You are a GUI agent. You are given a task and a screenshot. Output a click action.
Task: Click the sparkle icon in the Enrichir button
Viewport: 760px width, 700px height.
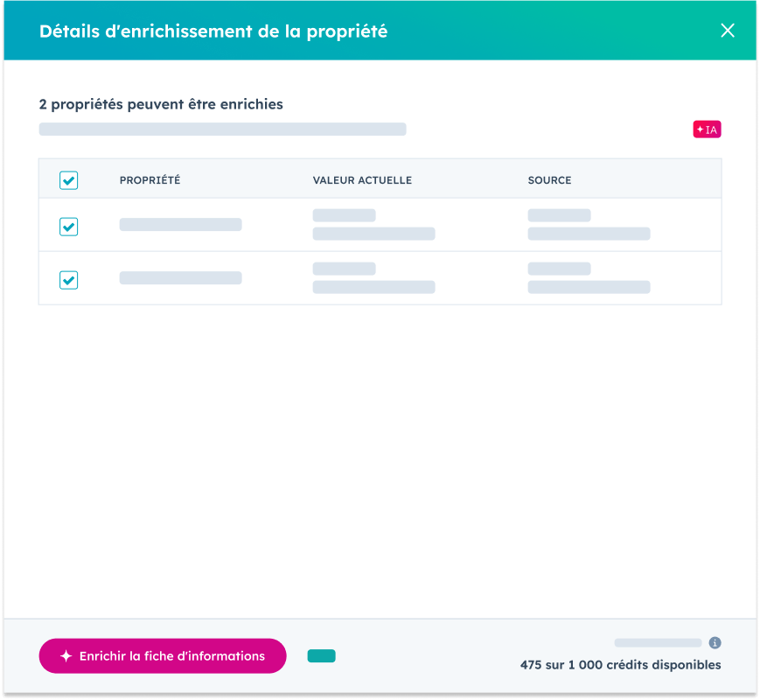pyautogui.click(x=66, y=656)
